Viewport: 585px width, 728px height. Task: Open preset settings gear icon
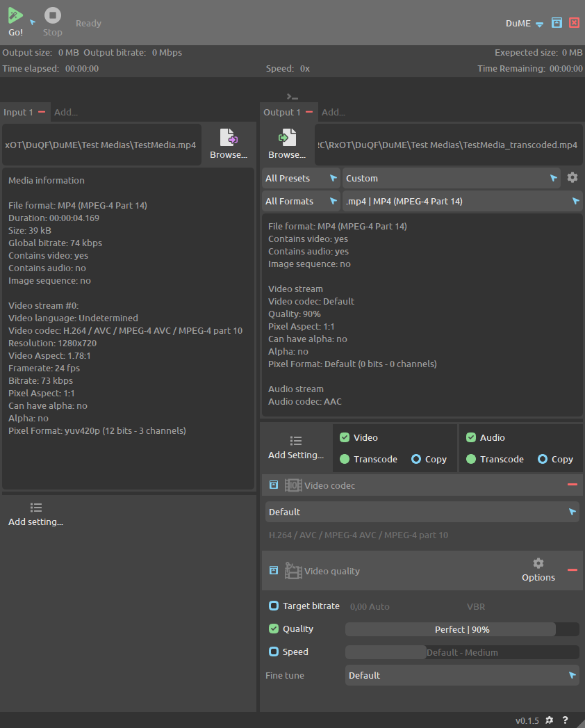click(x=572, y=177)
